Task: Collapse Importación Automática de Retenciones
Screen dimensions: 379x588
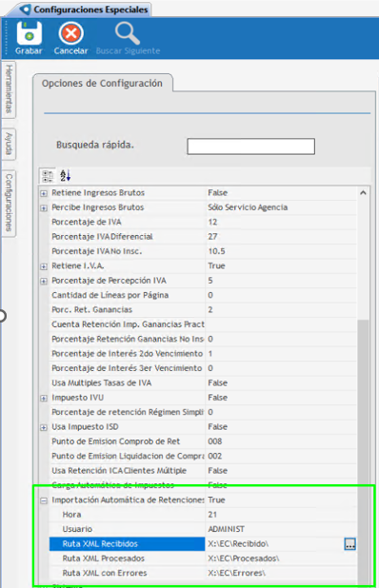Action: [44, 500]
